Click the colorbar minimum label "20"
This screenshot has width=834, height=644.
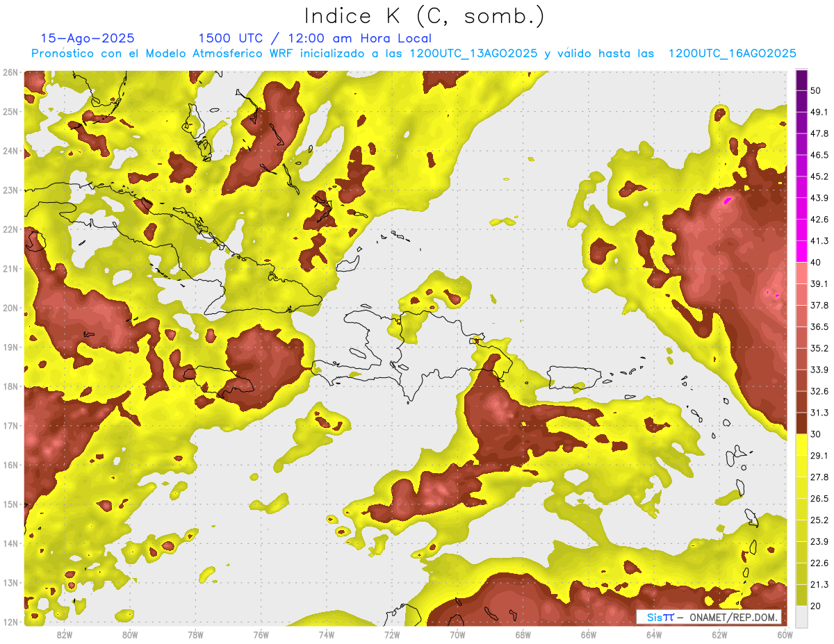point(815,606)
